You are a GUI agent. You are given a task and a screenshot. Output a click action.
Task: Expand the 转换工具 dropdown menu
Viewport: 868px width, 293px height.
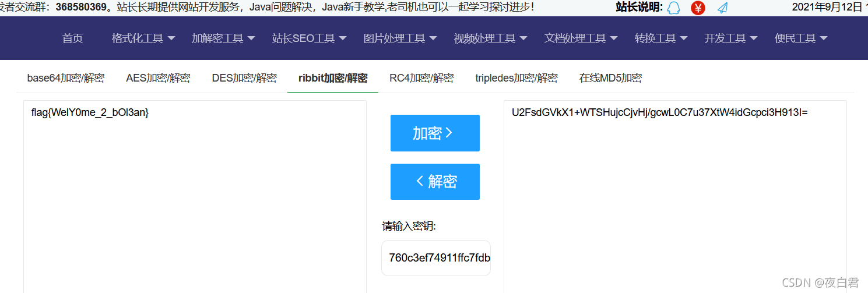click(x=661, y=38)
